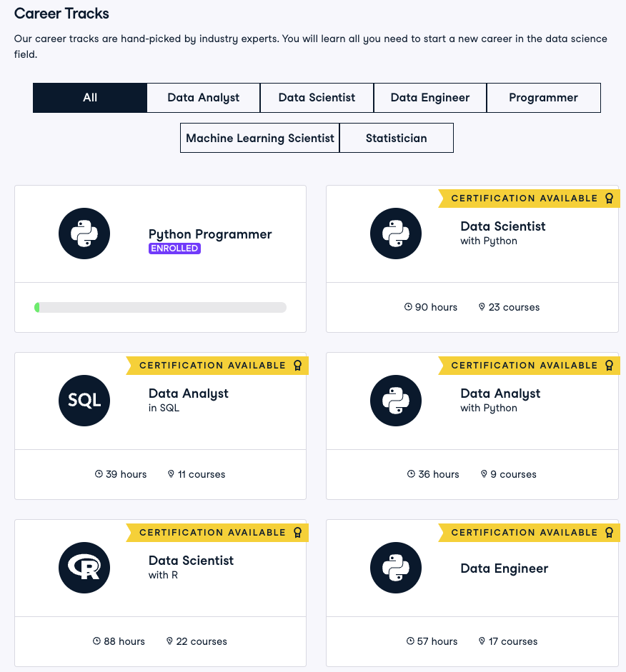The height and width of the screenshot is (672, 626).
Task: Click the ENROLLED badge on Python Programmer
Action: (x=174, y=249)
